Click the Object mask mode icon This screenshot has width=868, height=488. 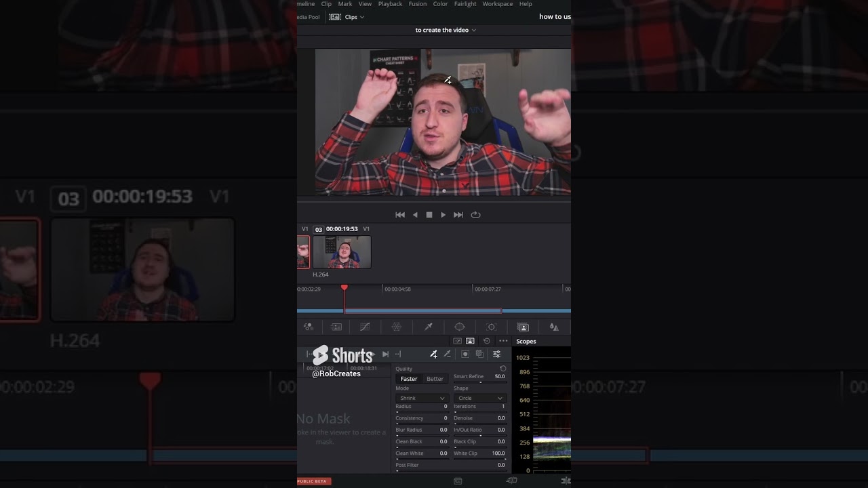(x=458, y=341)
